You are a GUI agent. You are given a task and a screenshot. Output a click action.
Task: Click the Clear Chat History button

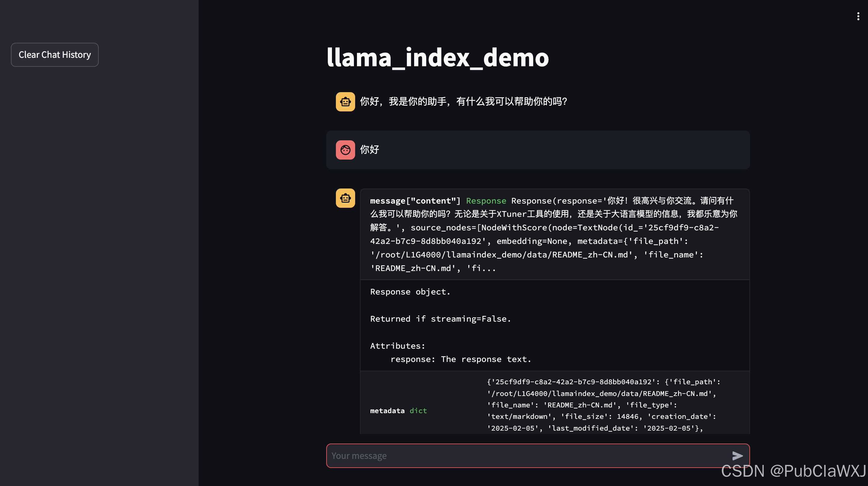[54, 55]
